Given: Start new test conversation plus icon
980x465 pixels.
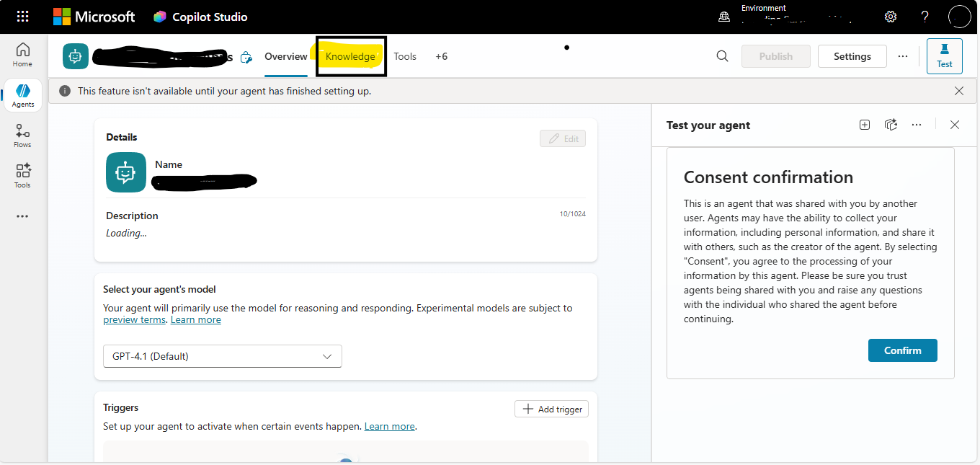Looking at the screenshot, I should point(865,125).
